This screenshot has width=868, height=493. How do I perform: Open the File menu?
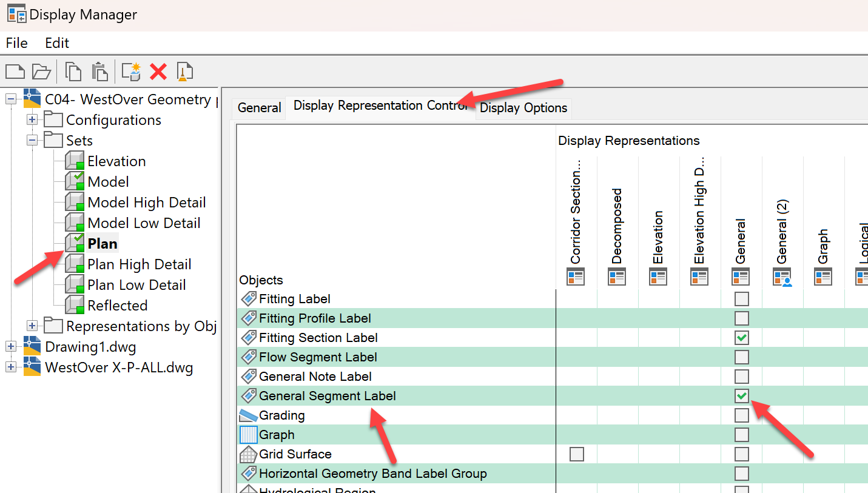point(16,42)
